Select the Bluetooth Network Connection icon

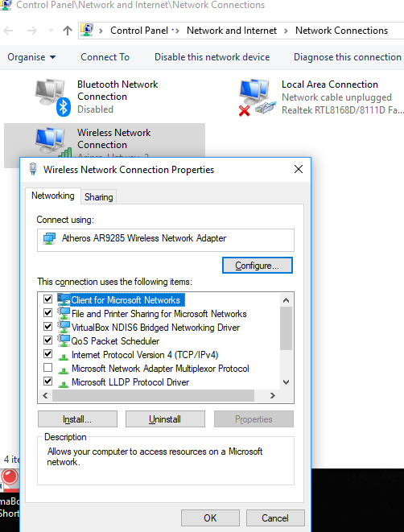click(53, 97)
